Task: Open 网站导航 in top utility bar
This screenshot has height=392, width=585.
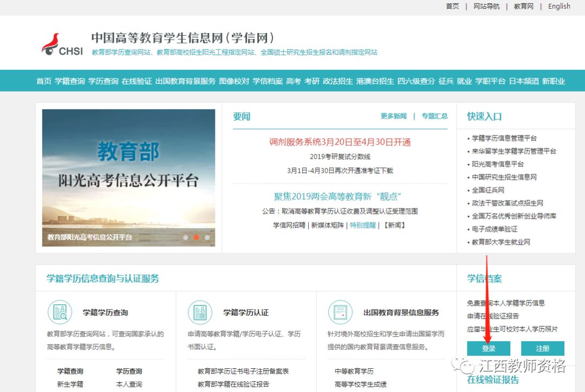Action: pos(486,6)
